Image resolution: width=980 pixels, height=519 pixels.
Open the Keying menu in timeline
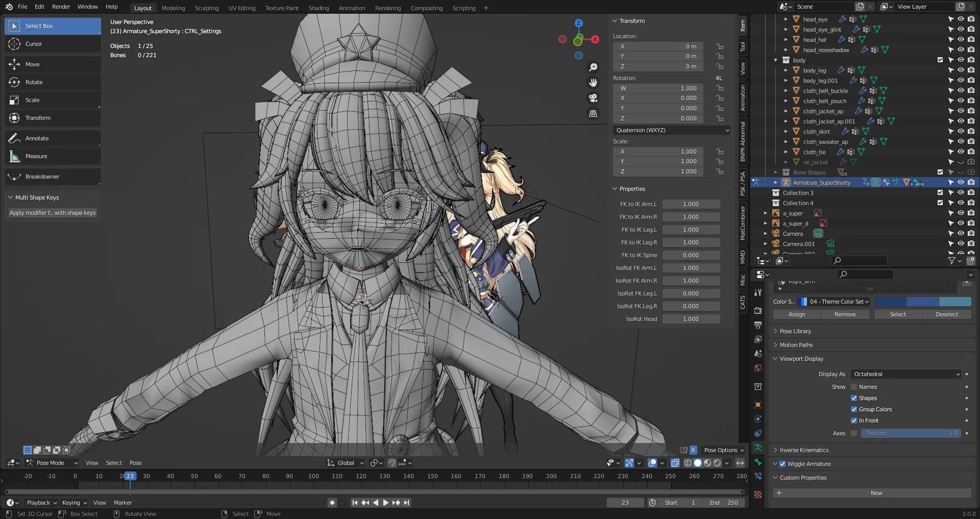coord(74,502)
